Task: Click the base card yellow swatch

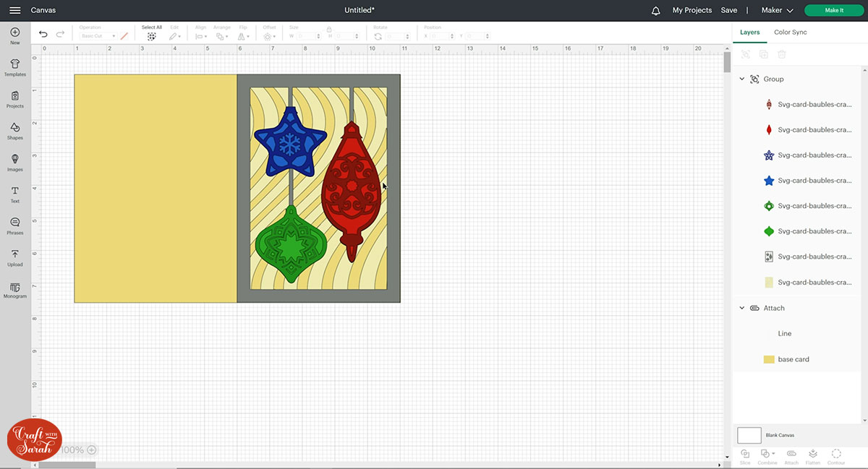Action: tap(769, 359)
